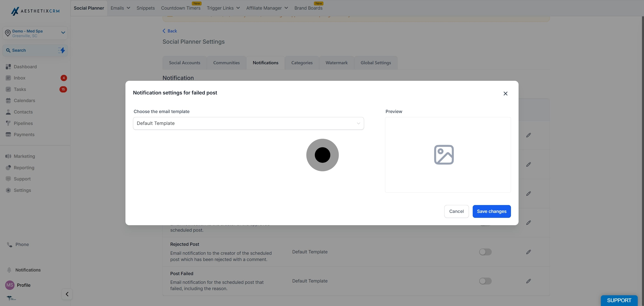644x306 pixels.
Task: Toggle the Rejected Post notification switch
Action: point(485,252)
